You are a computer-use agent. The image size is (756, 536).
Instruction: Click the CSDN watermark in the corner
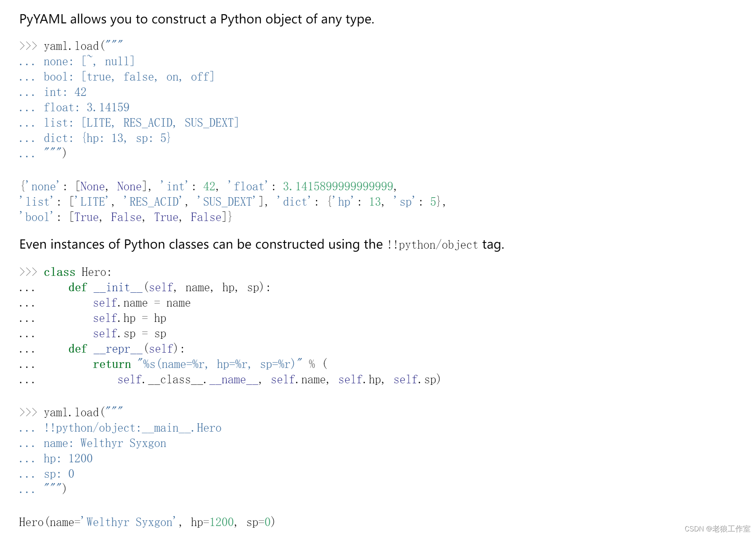[717, 529]
